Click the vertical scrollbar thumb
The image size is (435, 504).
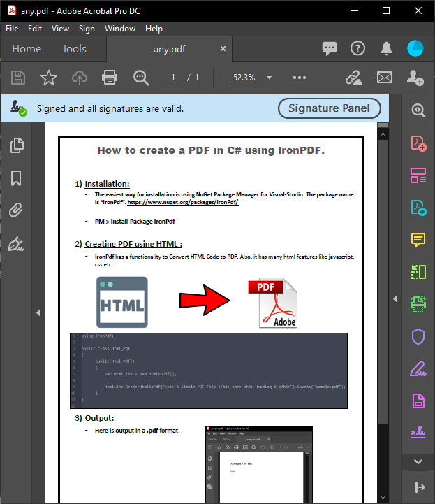click(x=383, y=282)
